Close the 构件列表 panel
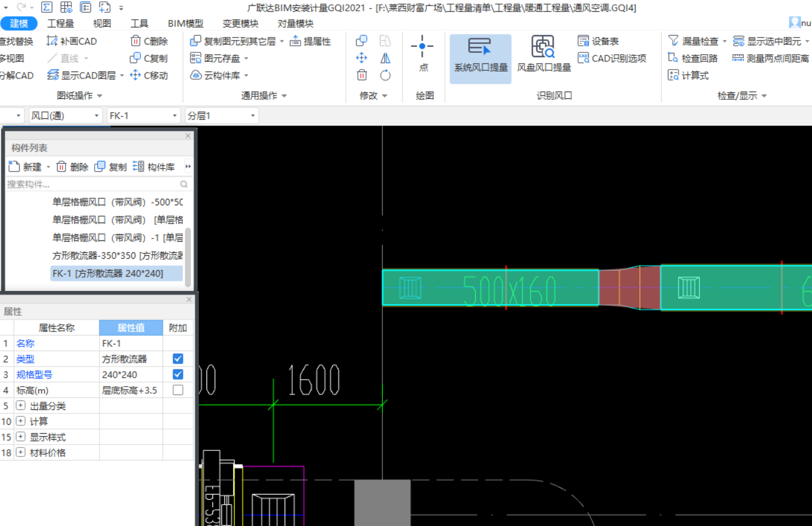 [x=188, y=136]
